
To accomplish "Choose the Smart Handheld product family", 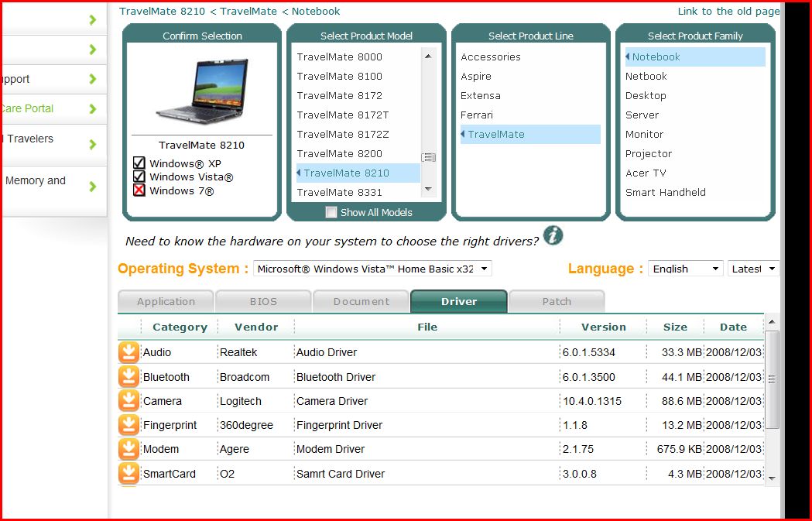I will point(666,192).
